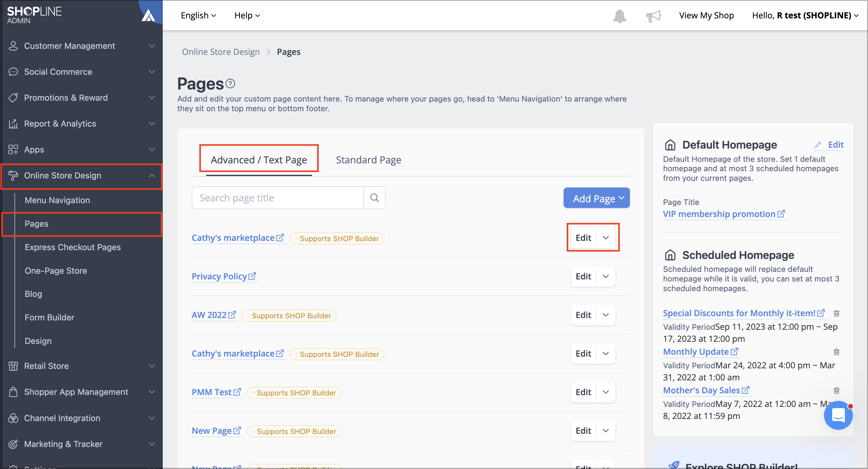Focus the Search page title field
Screen dimensions: 868x469
click(x=278, y=198)
